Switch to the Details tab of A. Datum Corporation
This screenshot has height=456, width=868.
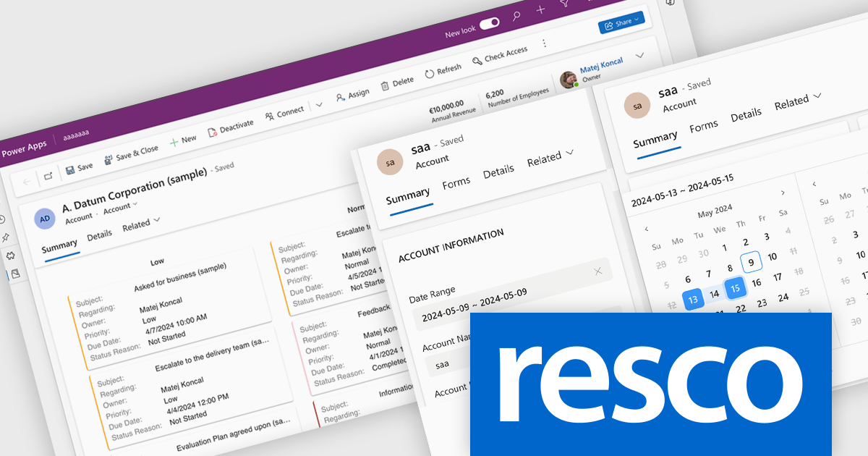[x=100, y=235]
